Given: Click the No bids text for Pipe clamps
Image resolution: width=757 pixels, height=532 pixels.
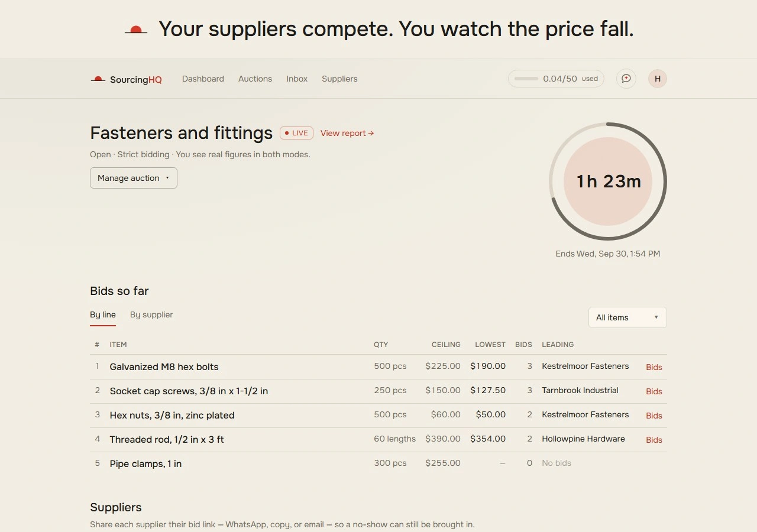Looking at the screenshot, I should point(557,463).
